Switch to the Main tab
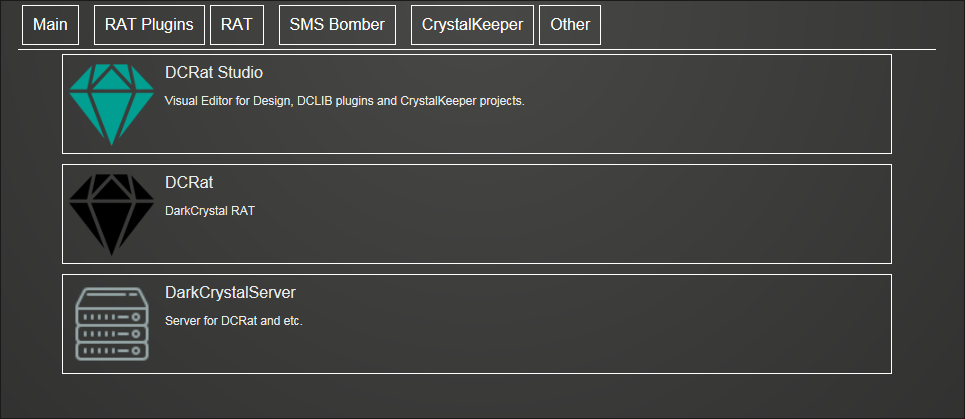The width and height of the screenshot is (965, 419). coord(50,25)
